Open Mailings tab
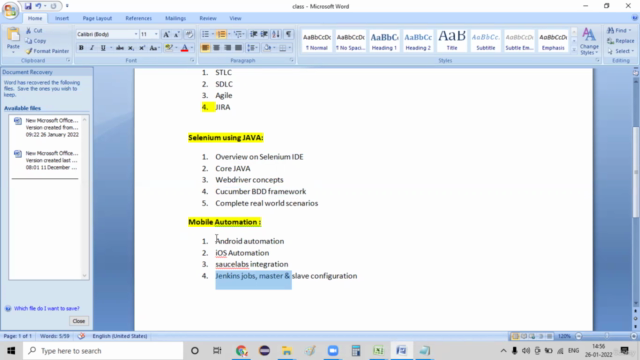The width and height of the screenshot is (640, 360). [176, 18]
